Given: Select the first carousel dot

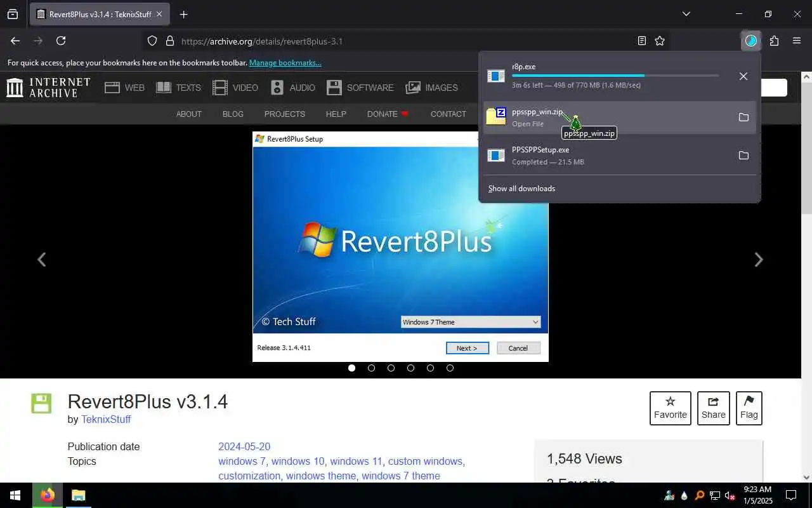Looking at the screenshot, I should (x=351, y=368).
